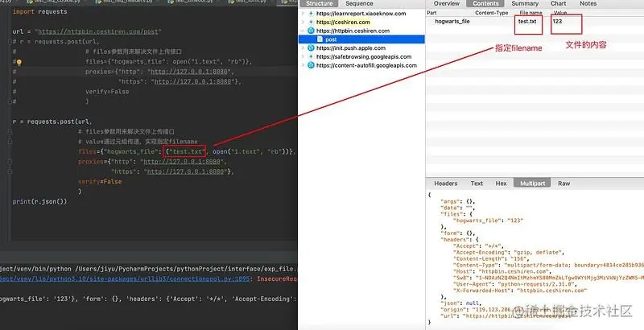The image size is (644, 330).
Task: Click the "Accept-Encoding": "gzip, deflate" response line
Action: pos(509,253)
